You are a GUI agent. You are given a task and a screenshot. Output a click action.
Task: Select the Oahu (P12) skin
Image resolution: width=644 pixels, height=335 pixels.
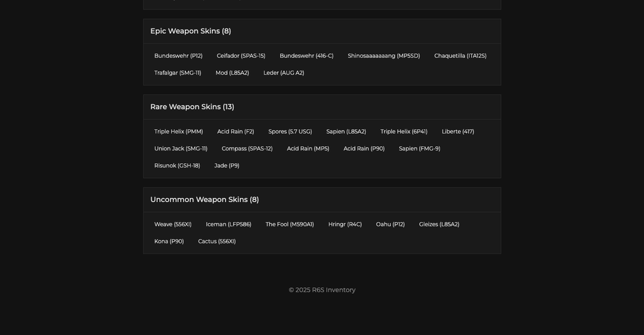pos(390,225)
